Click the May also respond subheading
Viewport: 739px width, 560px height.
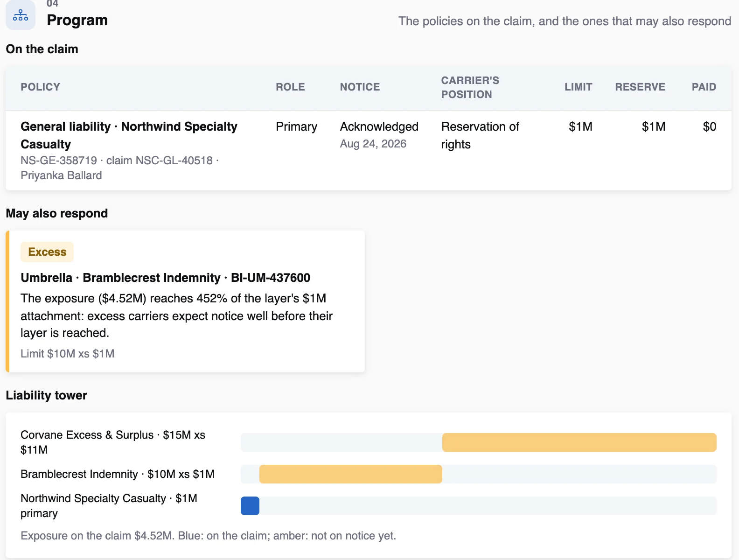coord(57,213)
